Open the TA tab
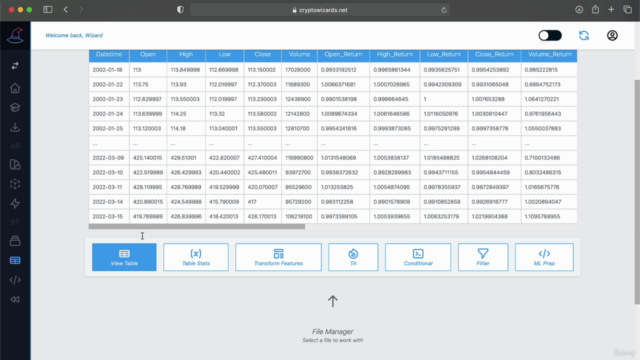This screenshot has width=640, height=360. coord(353,257)
